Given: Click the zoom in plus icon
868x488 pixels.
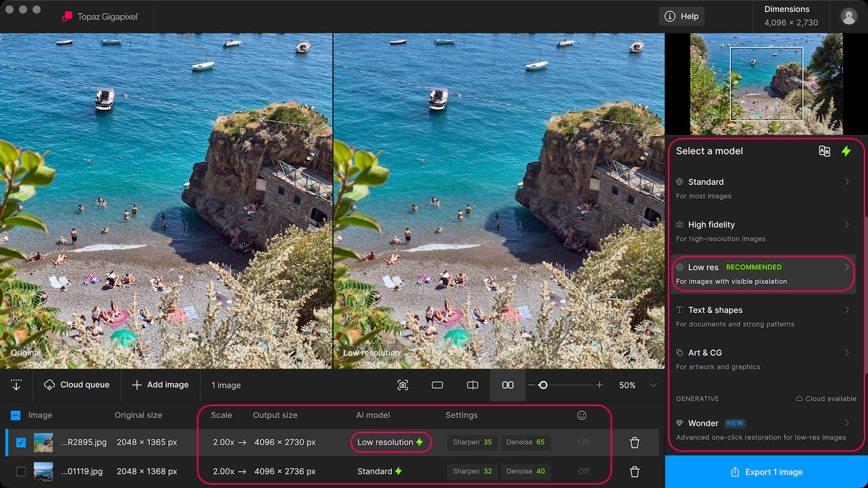Looking at the screenshot, I should (599, 385).
